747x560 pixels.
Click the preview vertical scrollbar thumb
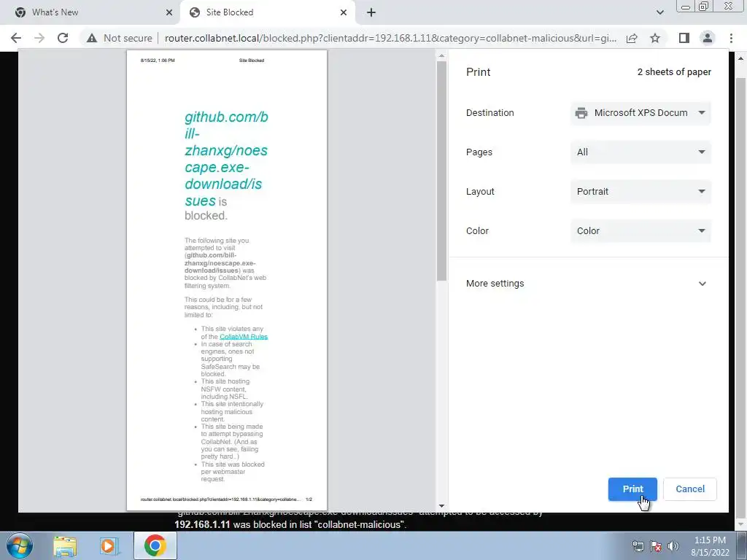pos(441,171)
